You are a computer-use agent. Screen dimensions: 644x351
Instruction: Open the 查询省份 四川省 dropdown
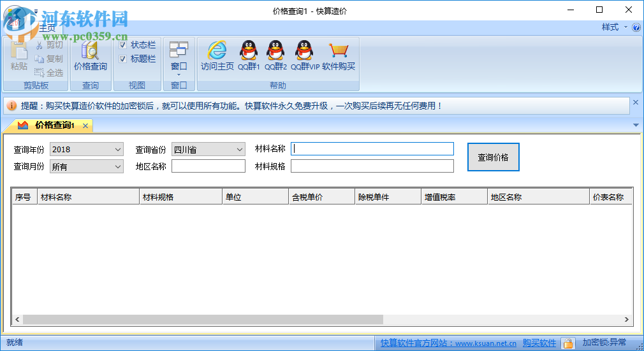tap(209, 150)
